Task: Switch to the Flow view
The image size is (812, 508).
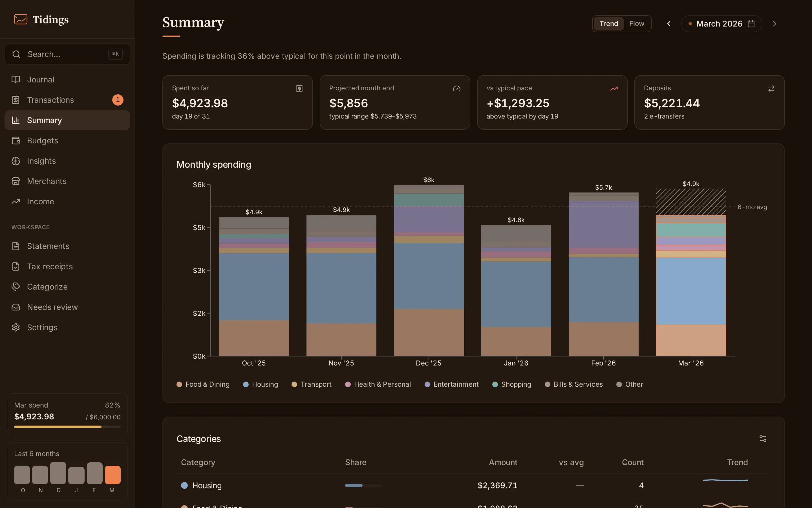Action: click(x=637, y=24)
